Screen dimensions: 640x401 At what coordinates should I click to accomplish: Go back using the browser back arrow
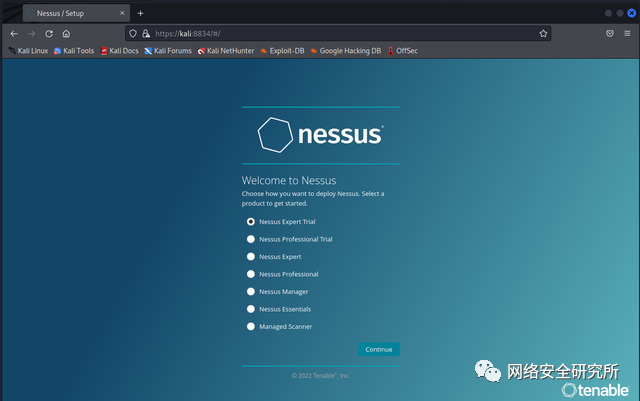[x=14, y=33]
